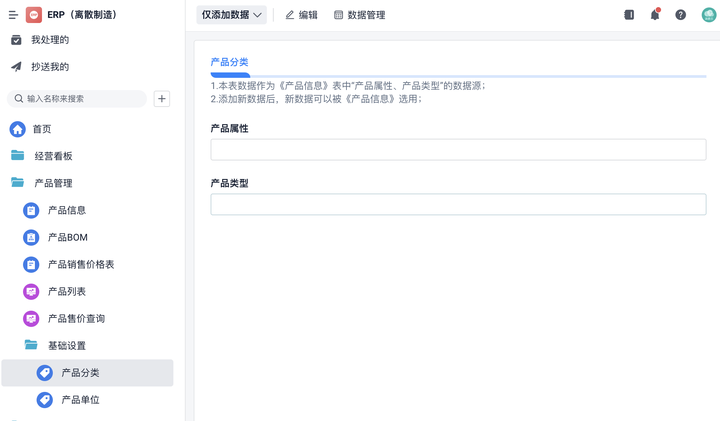Click the 产品类型 input field
The width and height of the screenshot is (720, 421).
coord(458,205)
